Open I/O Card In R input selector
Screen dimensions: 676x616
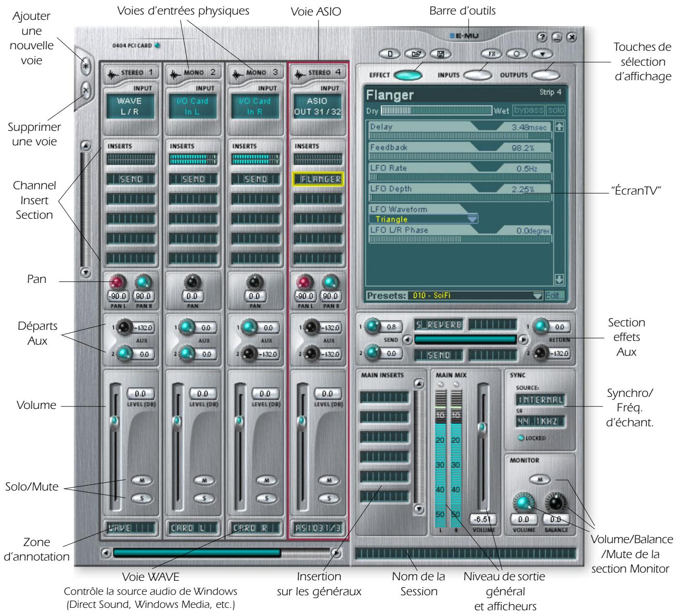[x=255, y=107]
